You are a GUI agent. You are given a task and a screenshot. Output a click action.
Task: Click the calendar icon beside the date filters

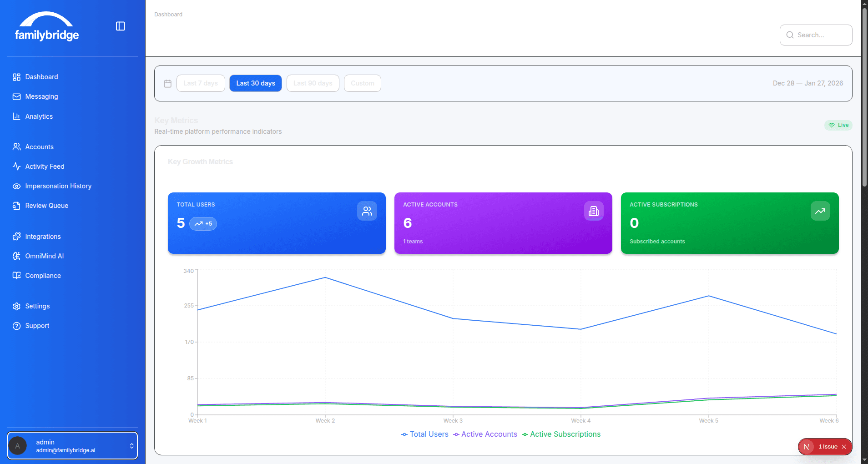tap(167, 83)
